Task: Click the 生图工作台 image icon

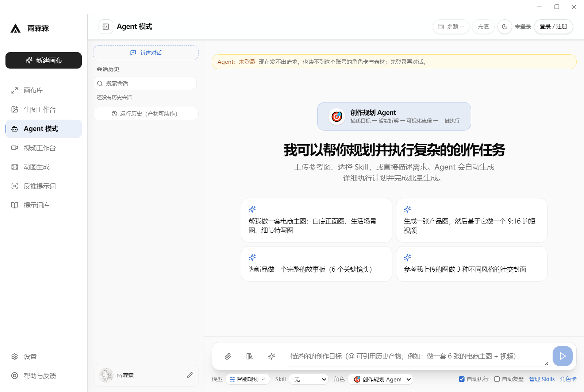Action: pos(15,109)
